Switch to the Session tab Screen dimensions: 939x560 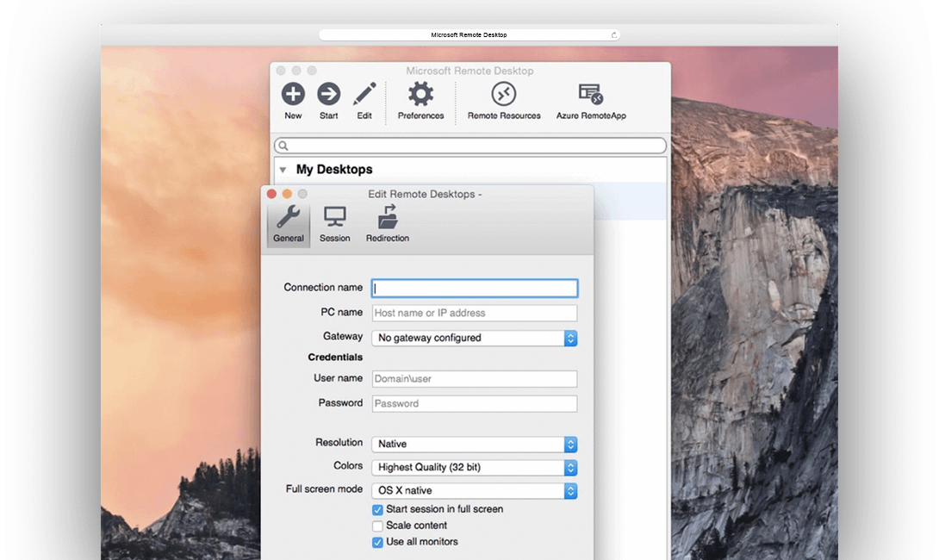(335, 224)
